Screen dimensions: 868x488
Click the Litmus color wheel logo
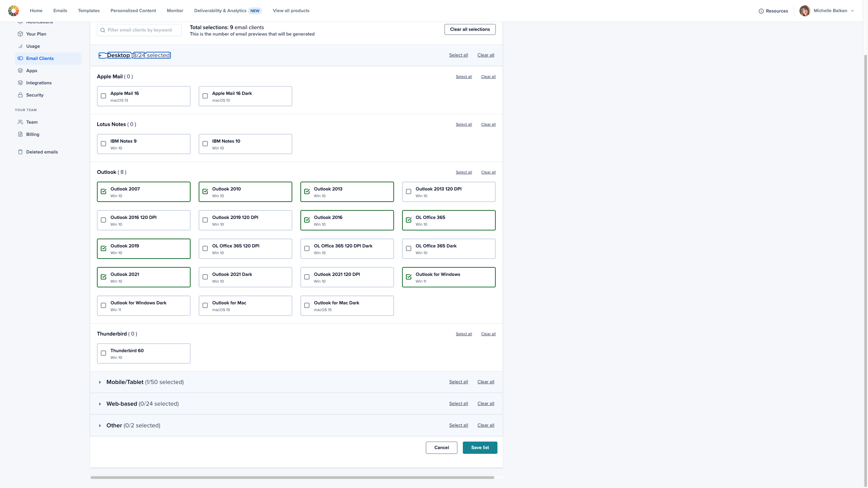(14, 11)
